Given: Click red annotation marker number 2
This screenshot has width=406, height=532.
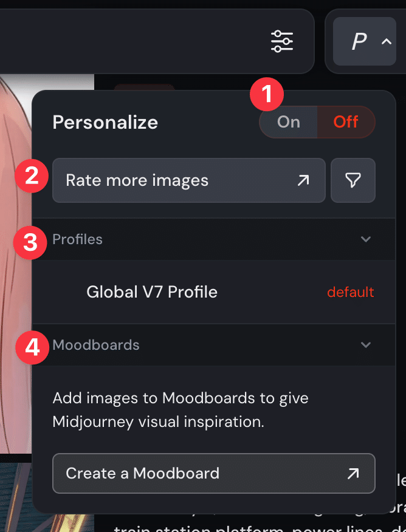Looking at the screenshot, I should (32, 176).
